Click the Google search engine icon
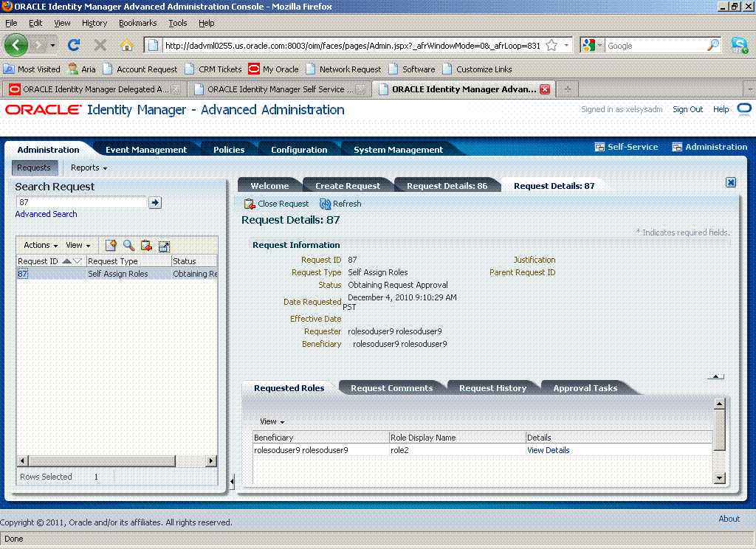The height and width of the screenshot is (549, 756). pos(588,45)
